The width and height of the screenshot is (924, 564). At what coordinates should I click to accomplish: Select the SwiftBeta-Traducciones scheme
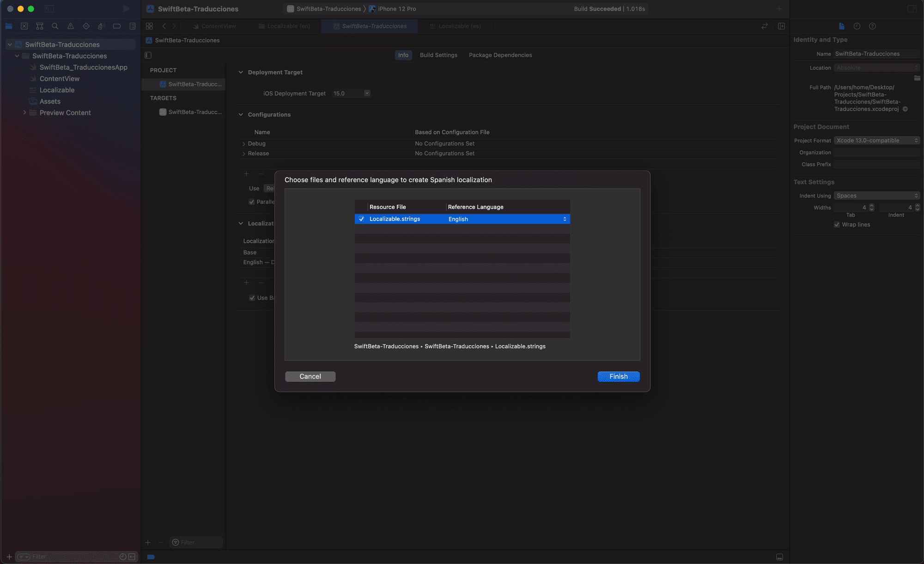[x=324, y=9]
